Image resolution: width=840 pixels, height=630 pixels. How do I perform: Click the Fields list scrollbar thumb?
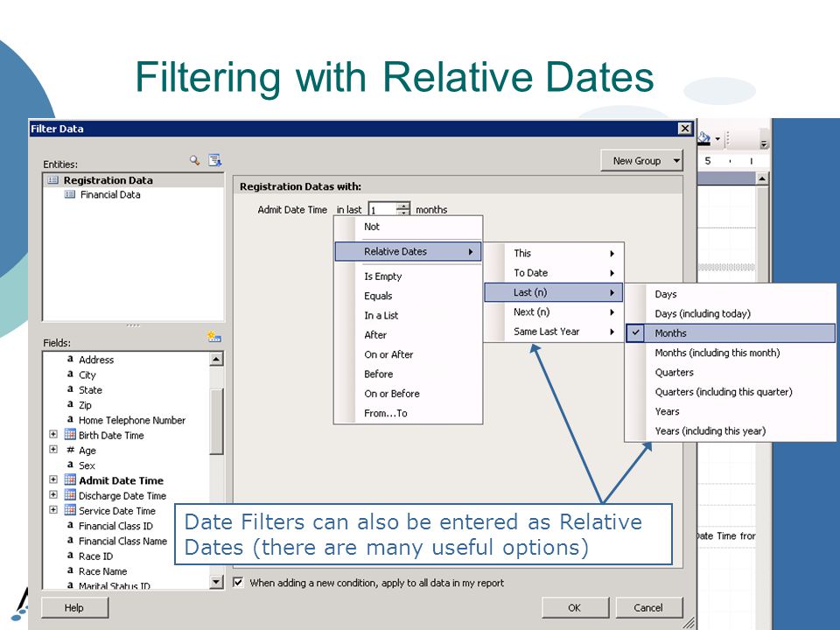pos(216,421)
